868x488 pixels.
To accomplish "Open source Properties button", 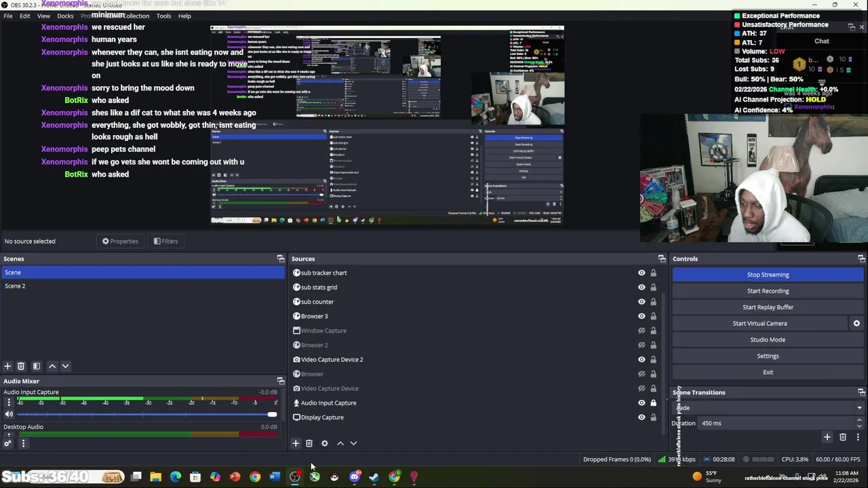I will click(x=120, y=241).
